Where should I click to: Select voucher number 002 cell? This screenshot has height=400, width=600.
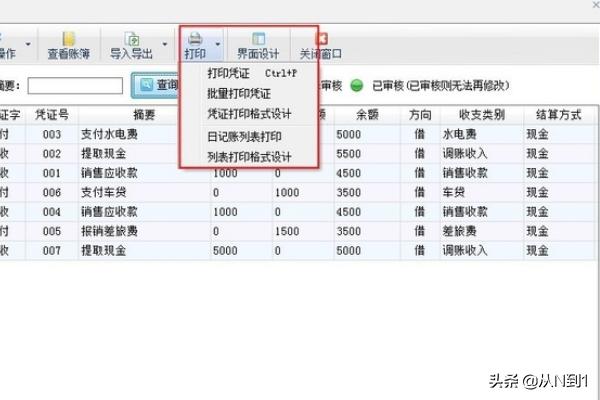(x=52, y=154)
